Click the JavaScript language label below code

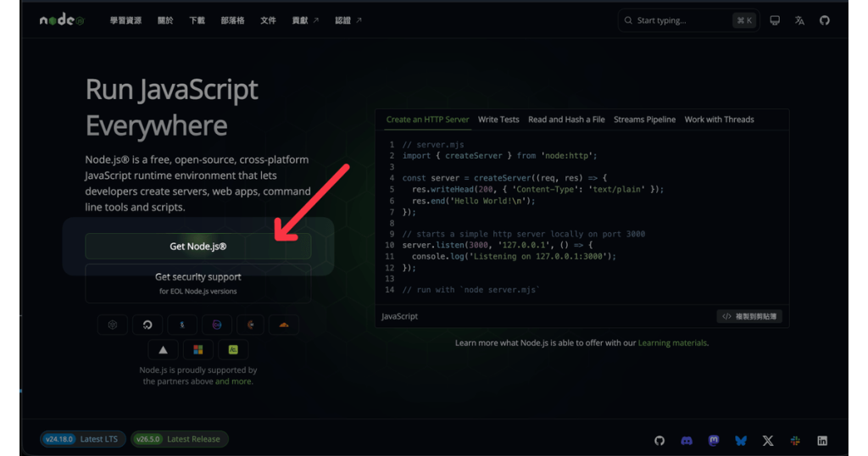coord(400,316)
